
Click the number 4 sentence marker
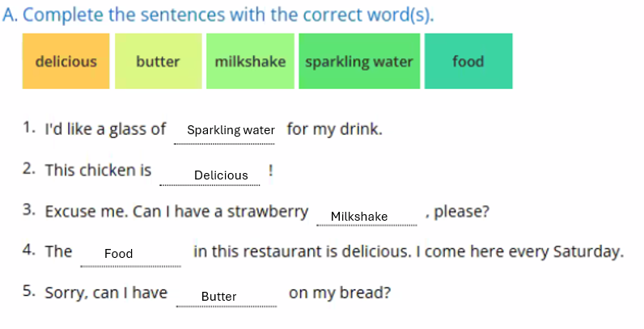[x=29, y=250]
